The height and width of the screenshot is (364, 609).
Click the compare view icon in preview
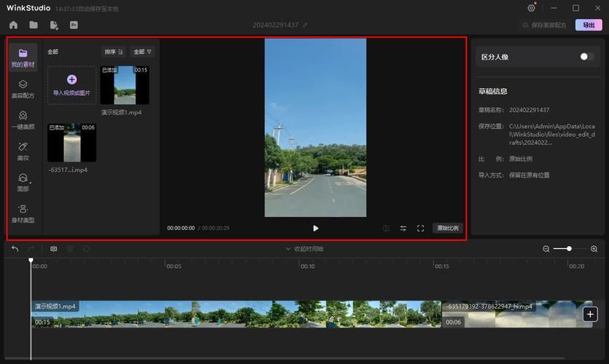[386, 228]
